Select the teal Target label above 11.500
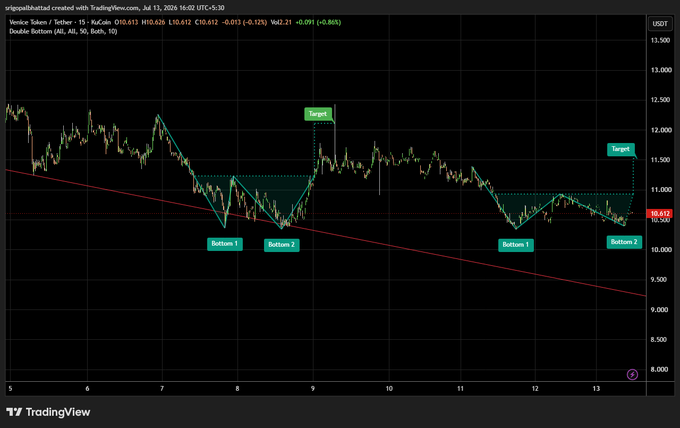This screenshot has width=680, height=428. pos(621,149)
